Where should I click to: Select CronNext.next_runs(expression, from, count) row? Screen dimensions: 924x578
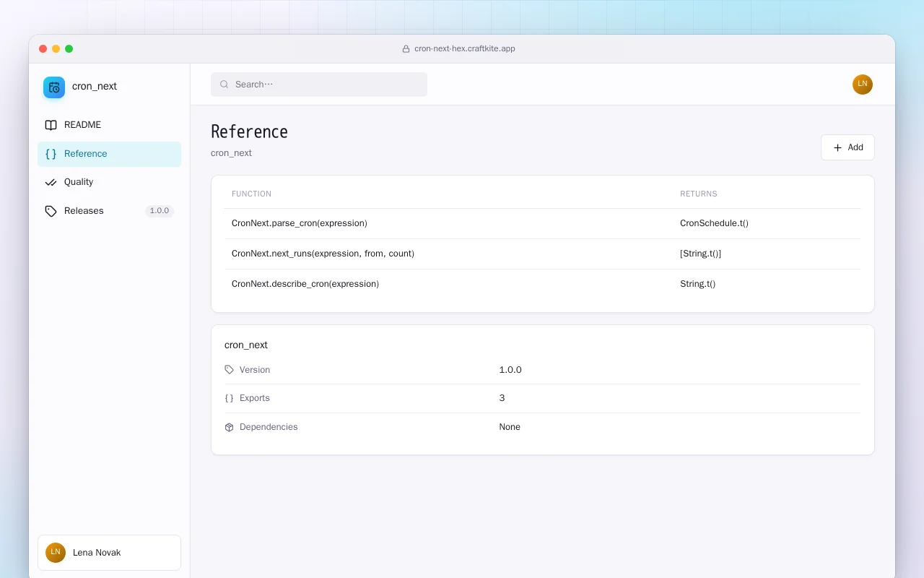(x=543, y=254)
